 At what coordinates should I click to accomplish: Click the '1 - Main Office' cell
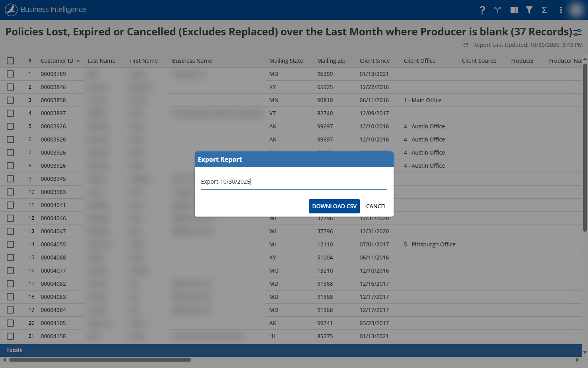(x=423, y=100)
